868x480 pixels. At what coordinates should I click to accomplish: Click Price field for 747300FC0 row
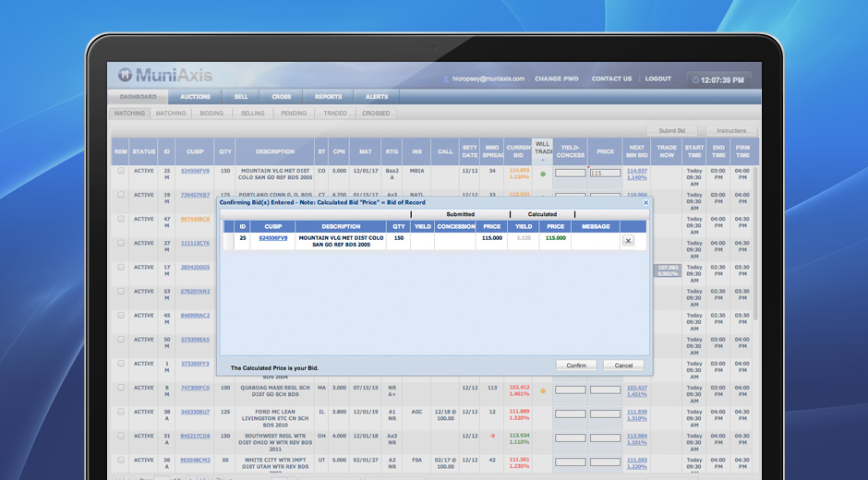tap(605, 390)
